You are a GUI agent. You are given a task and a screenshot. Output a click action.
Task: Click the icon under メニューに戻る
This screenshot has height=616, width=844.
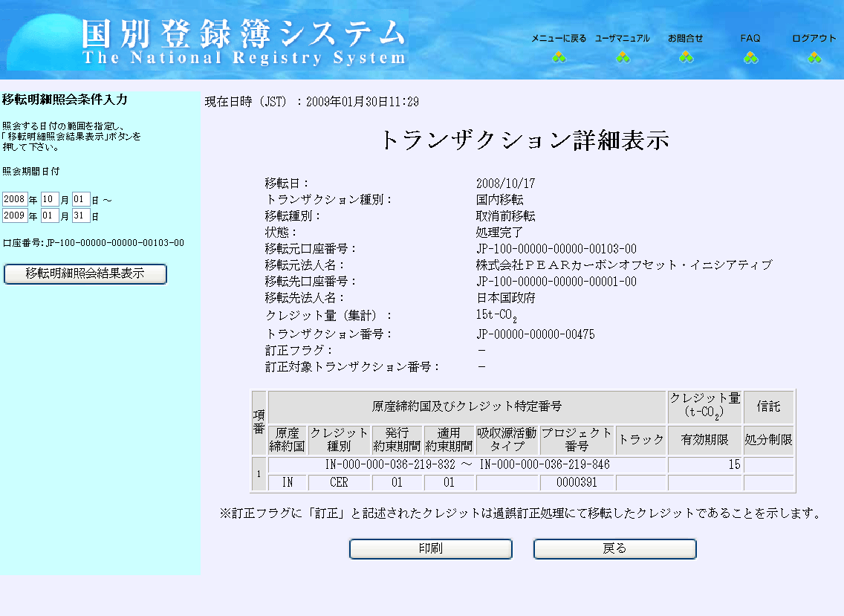click(x=559, y=57)
